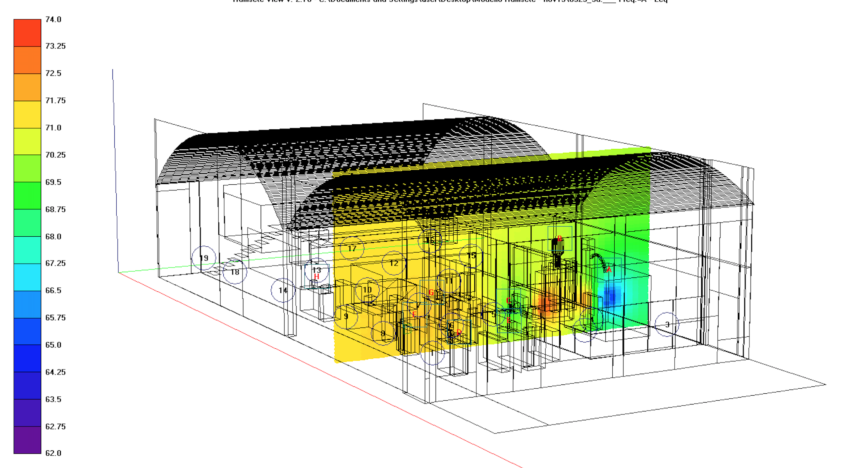Select receiver point 11 circle
The image size is (868, 468).
click(449, 281)
